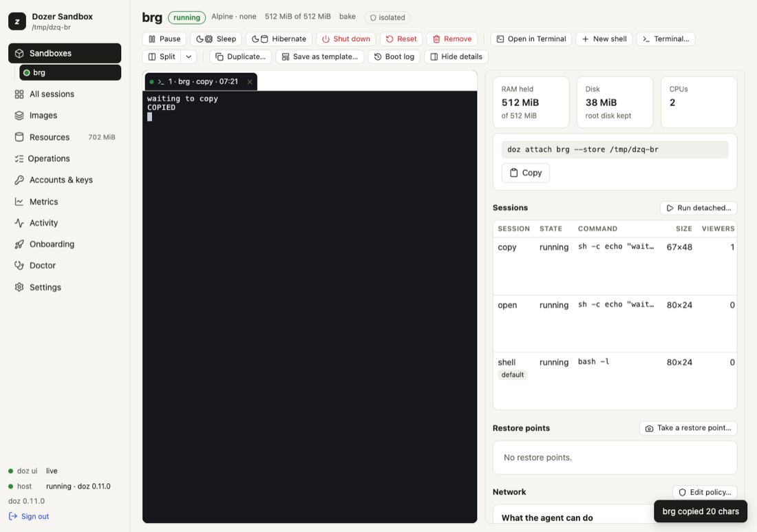The width and height of the screenshot is (757, 532).
Task: Open the Sandboxes section
Action: tap(65, 53)
